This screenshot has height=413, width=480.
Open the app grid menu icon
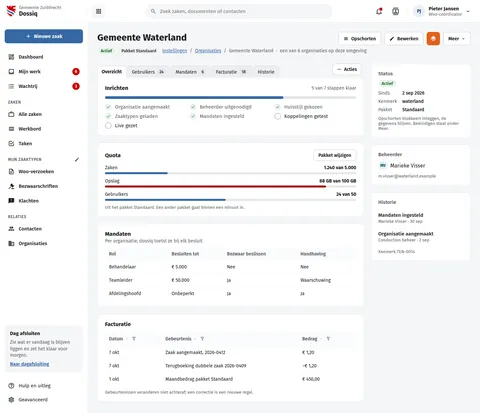point(98,11)
